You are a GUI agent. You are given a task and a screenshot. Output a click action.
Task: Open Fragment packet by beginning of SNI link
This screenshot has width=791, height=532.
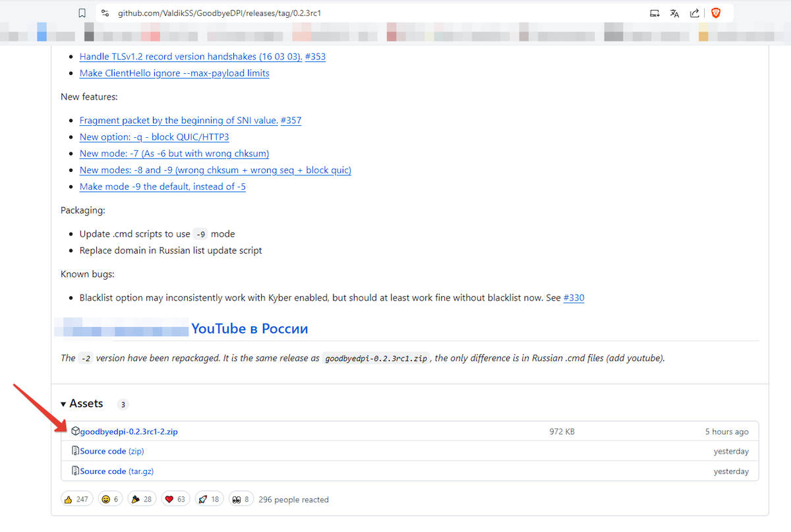pos(179,120)
